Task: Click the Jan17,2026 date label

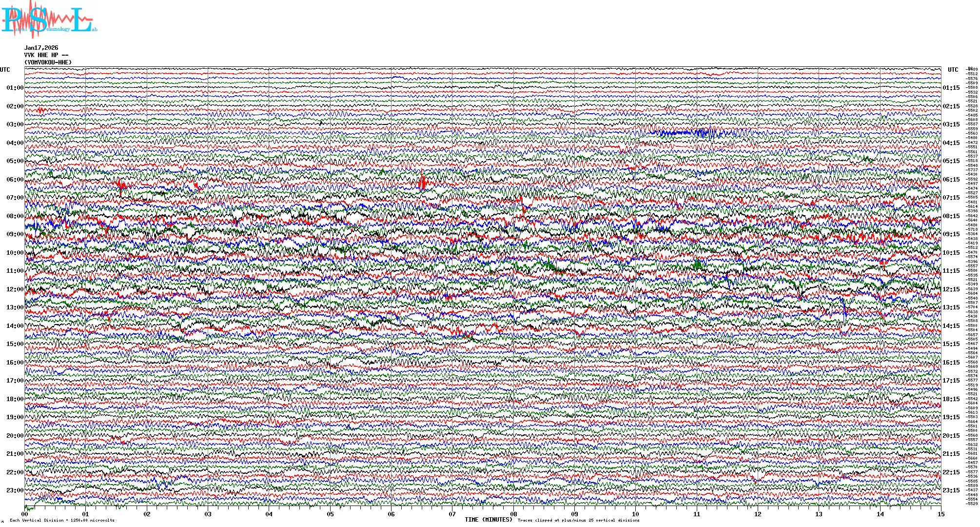Action: click(41, 48)
